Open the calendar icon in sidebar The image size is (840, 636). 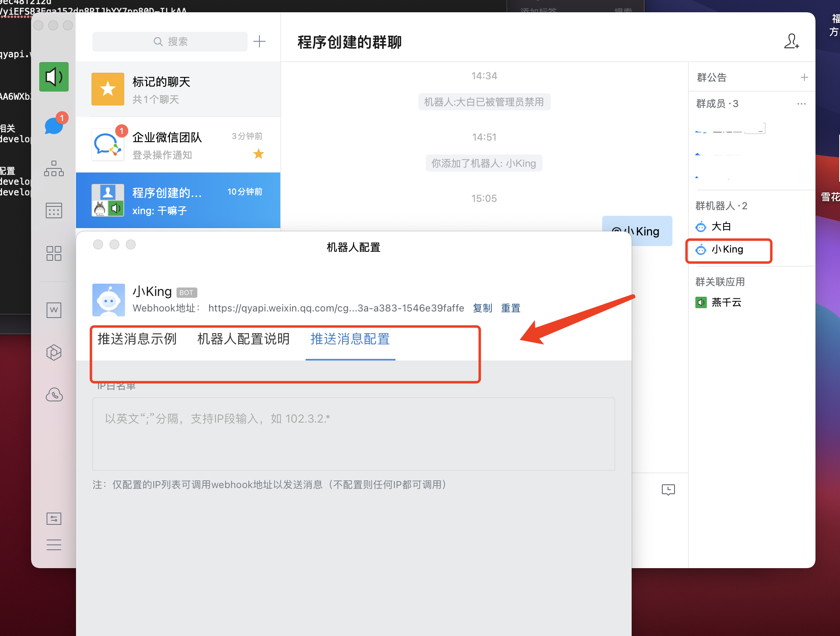54,211
